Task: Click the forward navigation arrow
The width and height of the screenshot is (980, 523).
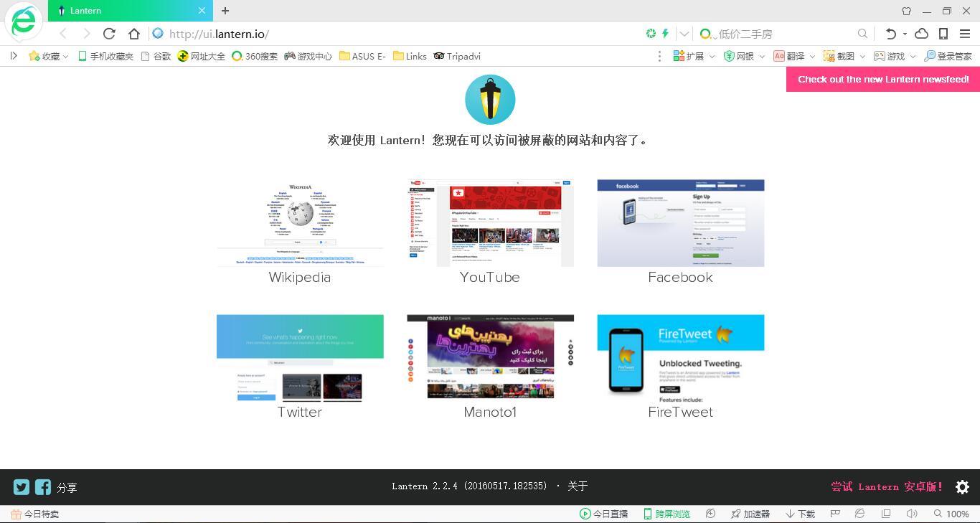Action: pos(86,34)
